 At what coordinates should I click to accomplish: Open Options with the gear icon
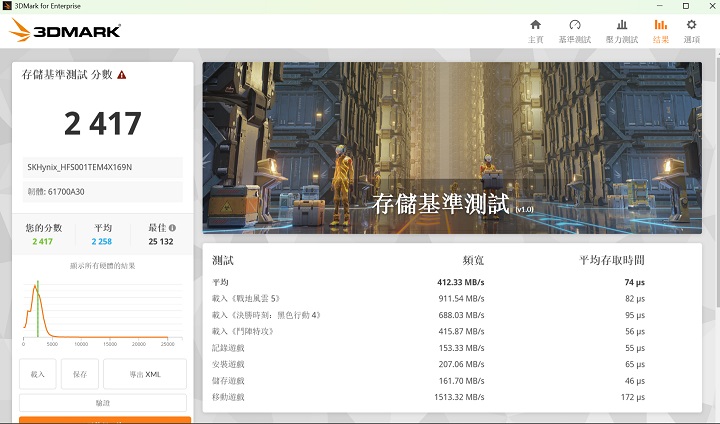(692, 31)
